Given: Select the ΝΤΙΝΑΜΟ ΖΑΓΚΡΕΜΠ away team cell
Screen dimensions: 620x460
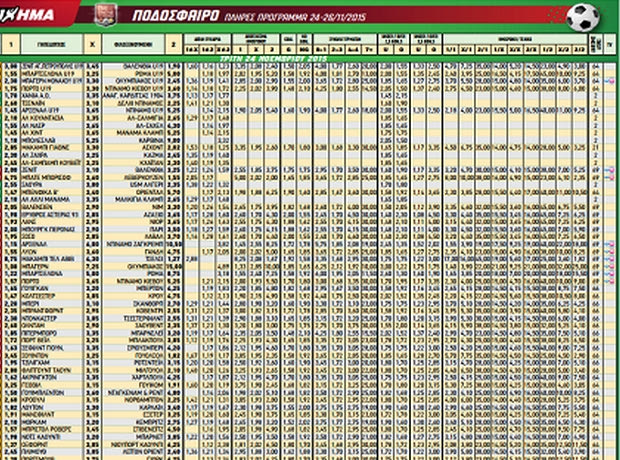Looking at the screenshot, I should point(133,244).
